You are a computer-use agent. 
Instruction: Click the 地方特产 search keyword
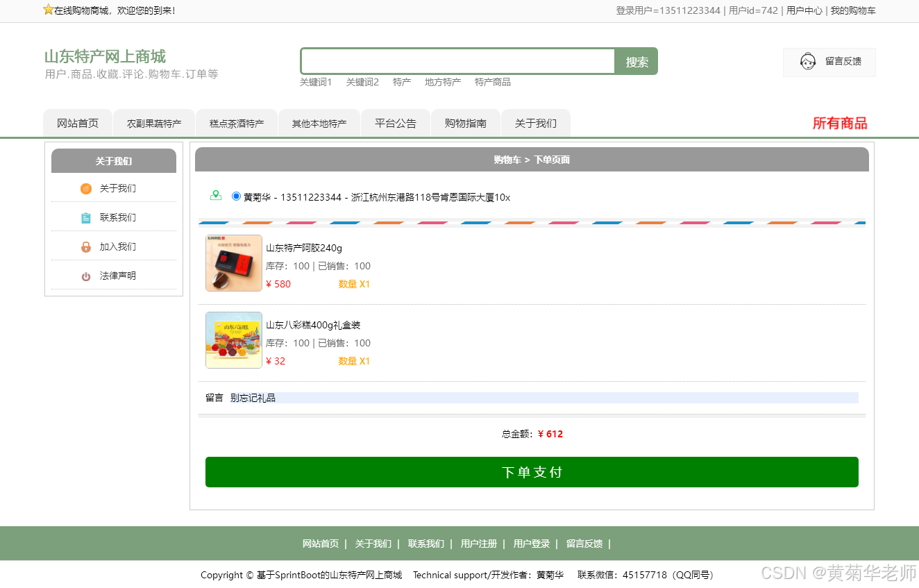coord(443,82)
